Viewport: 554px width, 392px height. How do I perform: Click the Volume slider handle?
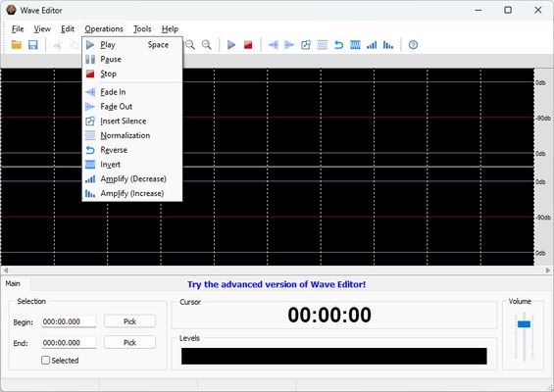pyautogui.click(x=524, y=323)
